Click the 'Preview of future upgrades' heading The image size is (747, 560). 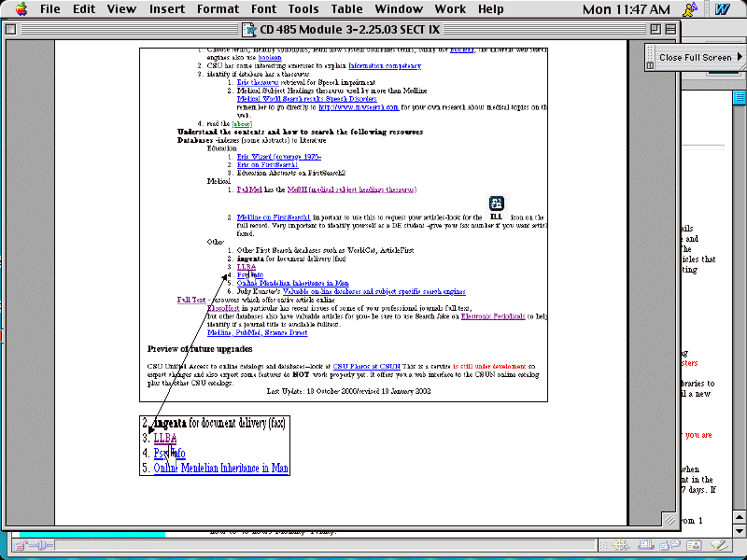[200, 348]
